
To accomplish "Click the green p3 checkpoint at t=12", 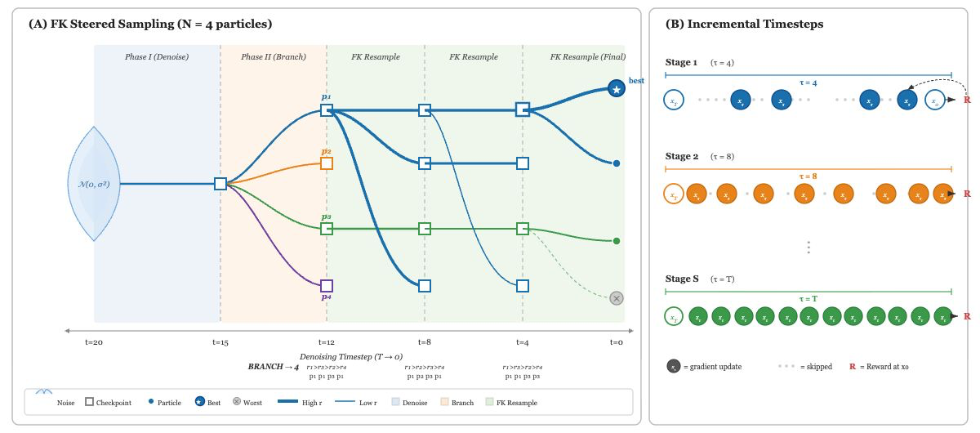I will pyautogui.click(x=327, y=229).
